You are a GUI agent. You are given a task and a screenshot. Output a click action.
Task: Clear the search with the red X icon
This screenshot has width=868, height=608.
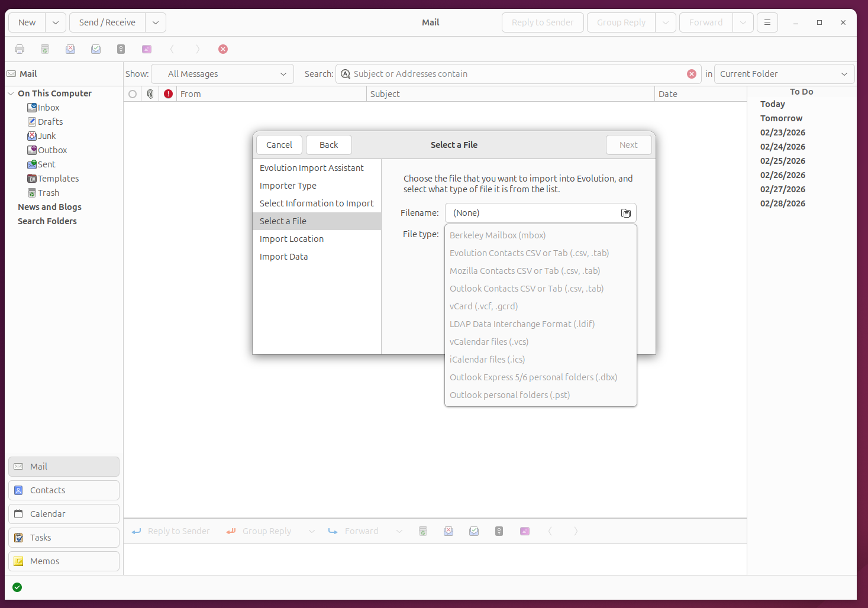692,74
